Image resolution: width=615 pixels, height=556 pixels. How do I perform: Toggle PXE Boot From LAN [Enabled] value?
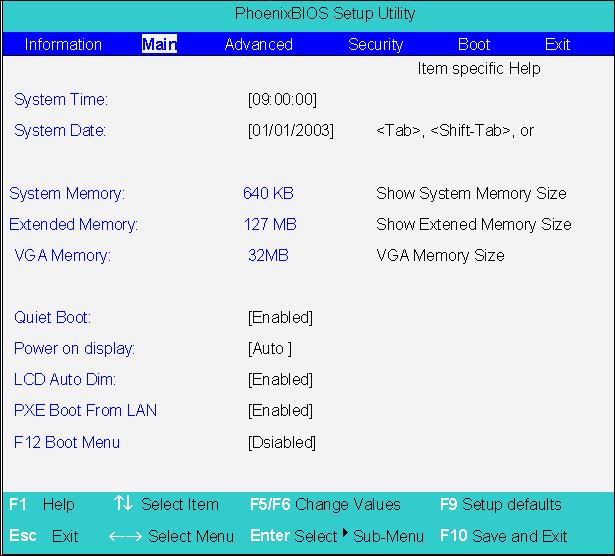pyautogui.click(x=280, y=410)
